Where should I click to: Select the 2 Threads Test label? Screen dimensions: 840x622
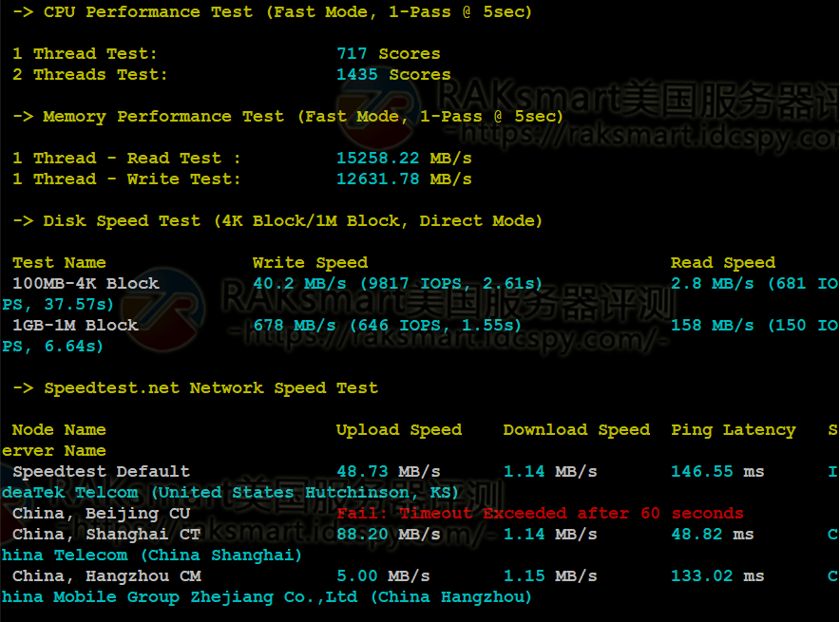tap(89, 74)
